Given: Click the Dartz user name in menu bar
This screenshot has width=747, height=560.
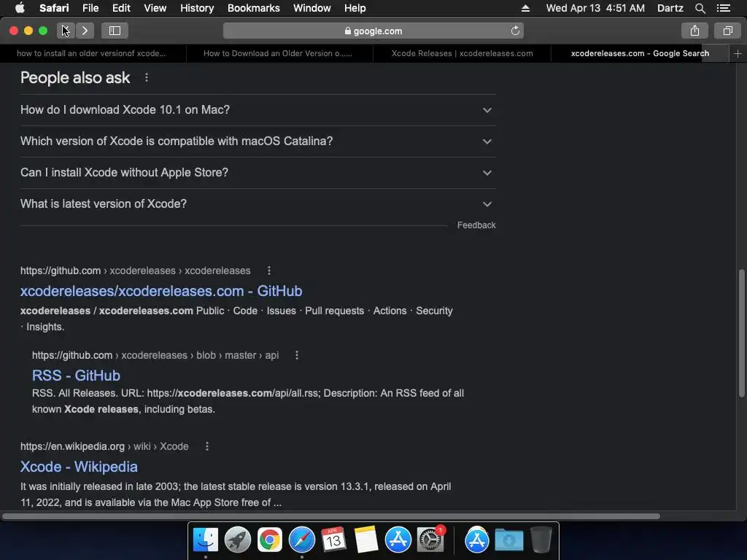Looking at the screenshot, I should pyautogui.click(x=670, y=8).
